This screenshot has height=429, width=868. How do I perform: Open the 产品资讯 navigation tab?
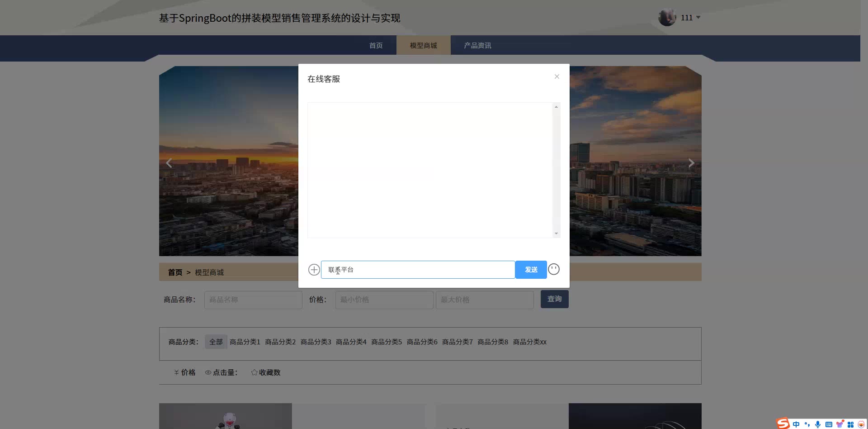coord(477,45)
